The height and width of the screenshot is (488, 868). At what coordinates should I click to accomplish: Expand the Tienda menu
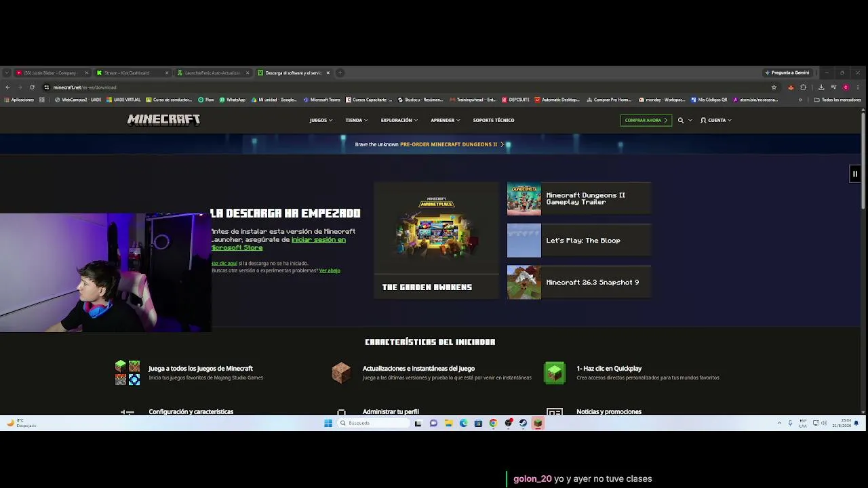tap(356, 120)
